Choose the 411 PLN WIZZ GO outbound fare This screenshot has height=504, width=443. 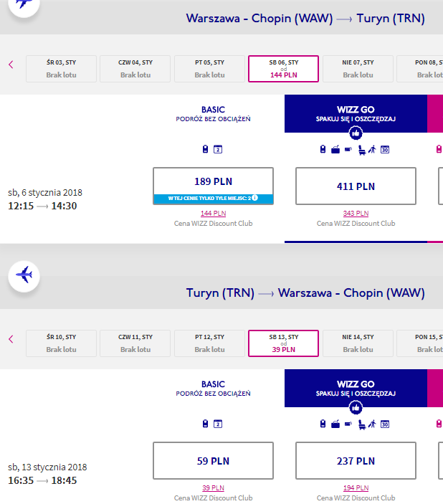tap(356, 186)
